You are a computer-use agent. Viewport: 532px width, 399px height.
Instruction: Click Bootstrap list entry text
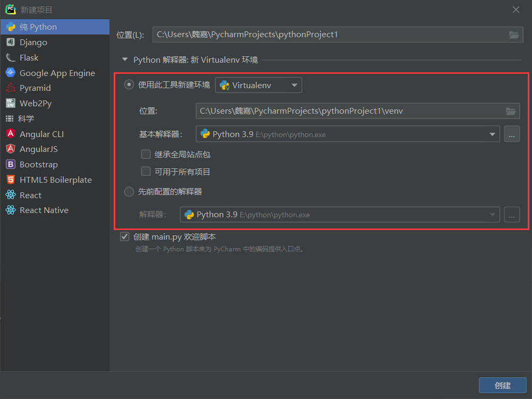tap(39, 165)
